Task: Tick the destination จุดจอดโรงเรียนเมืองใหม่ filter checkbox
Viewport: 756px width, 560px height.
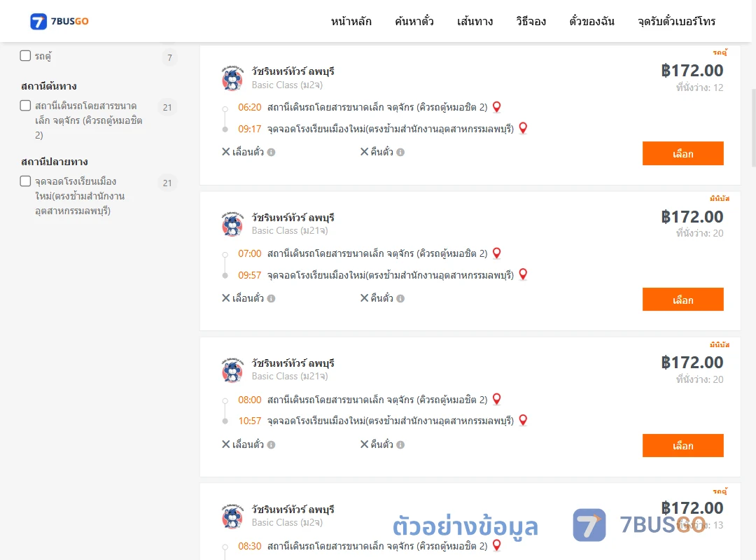Action: 26,181
